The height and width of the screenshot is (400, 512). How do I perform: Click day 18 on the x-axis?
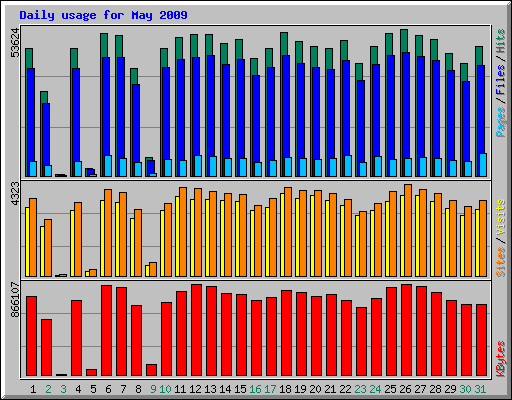(285, 389)
